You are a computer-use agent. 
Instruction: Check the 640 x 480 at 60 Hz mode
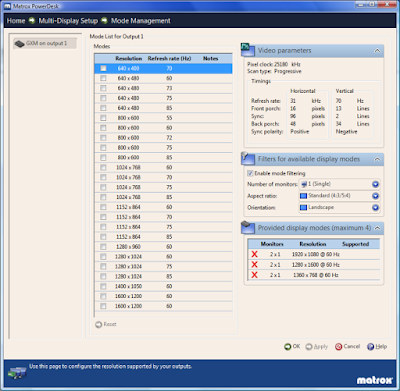(103, 78)
